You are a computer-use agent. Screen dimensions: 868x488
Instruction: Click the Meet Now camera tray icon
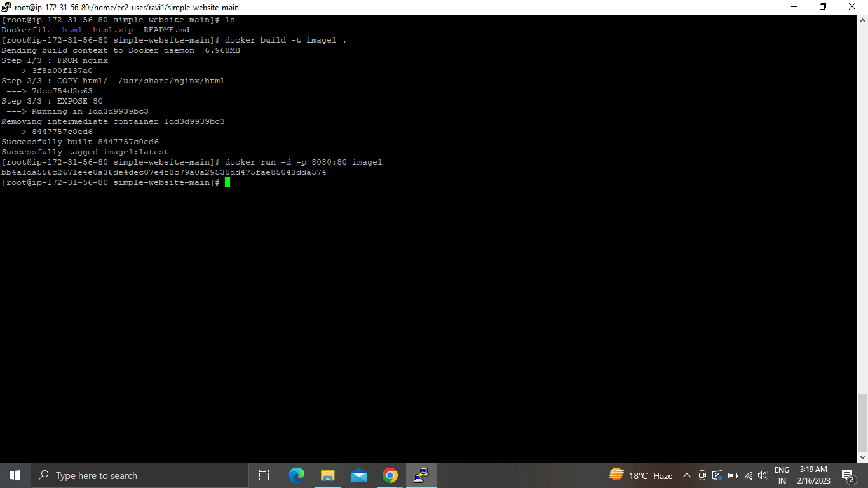[702, 475]
